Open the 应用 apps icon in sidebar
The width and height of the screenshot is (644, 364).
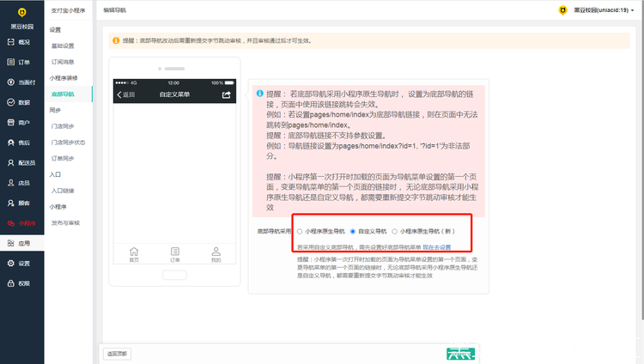(11, 243)
